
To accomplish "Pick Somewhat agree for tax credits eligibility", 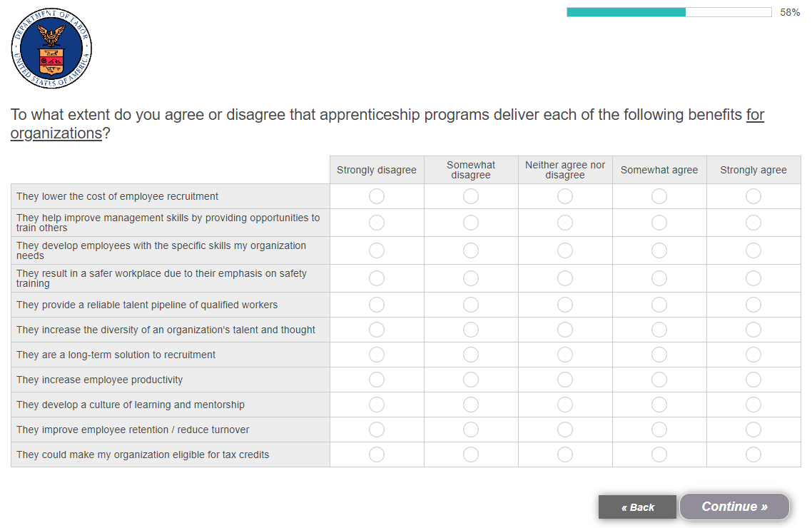I will [x=659, y=455].
